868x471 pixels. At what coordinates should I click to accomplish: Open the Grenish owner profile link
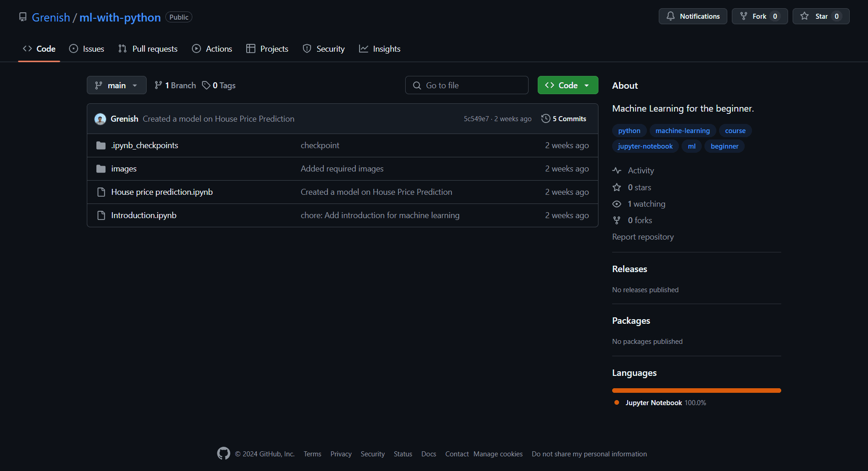[x=51, y=17]
